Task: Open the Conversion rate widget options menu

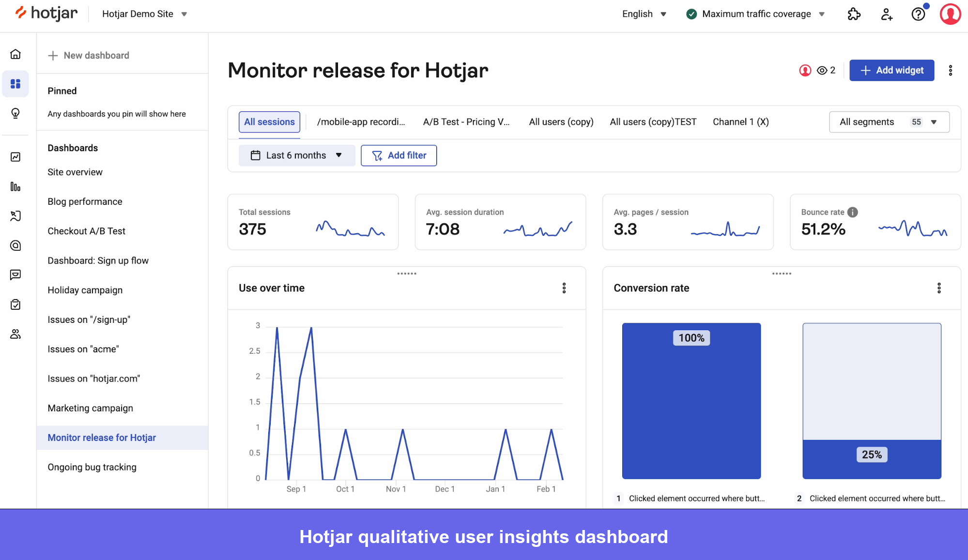Action: (939, 288)
